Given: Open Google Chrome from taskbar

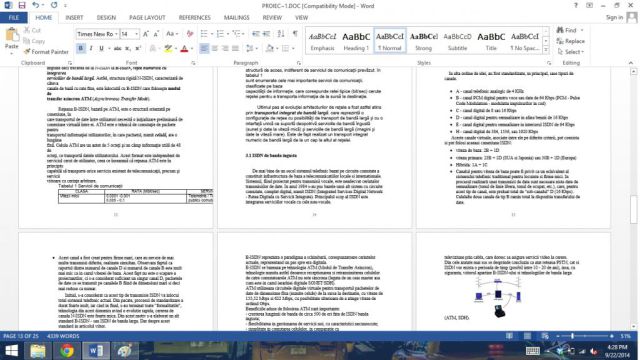Looking at the screenshot, I should (67, 351).
